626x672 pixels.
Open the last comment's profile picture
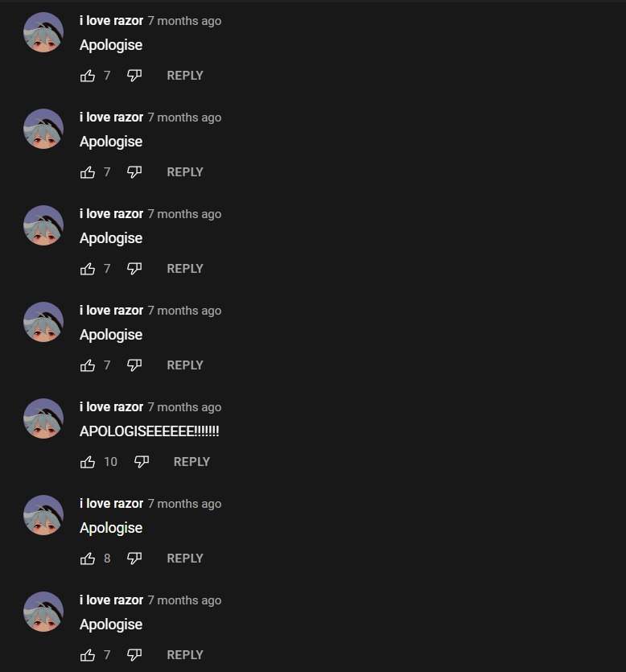[x=43, y=612]
